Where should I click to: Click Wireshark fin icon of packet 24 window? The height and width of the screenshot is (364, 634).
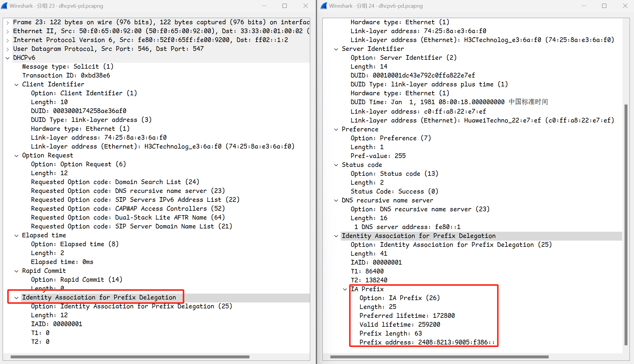(x=324, y=6)
